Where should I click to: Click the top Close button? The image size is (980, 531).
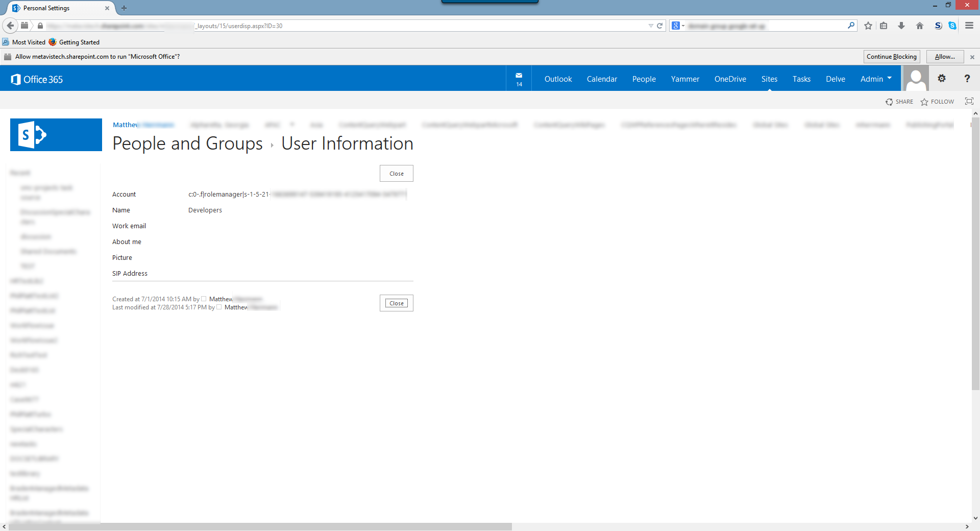pos(397,174)
